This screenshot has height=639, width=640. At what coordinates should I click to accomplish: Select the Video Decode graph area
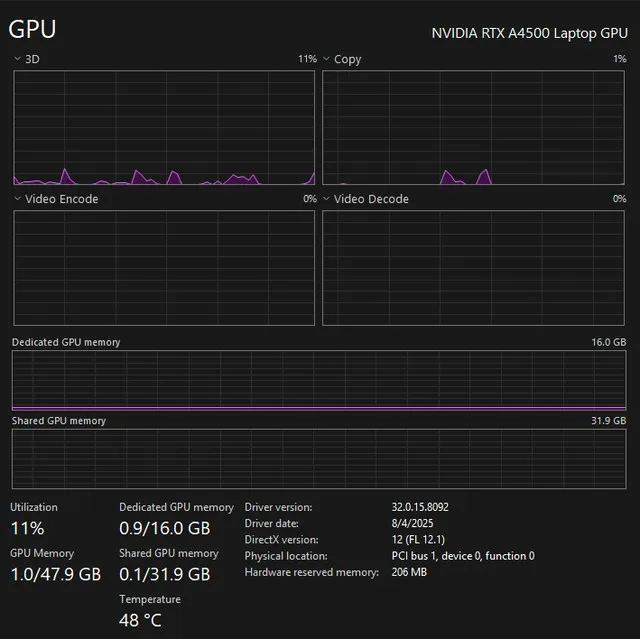coord(474,267)
